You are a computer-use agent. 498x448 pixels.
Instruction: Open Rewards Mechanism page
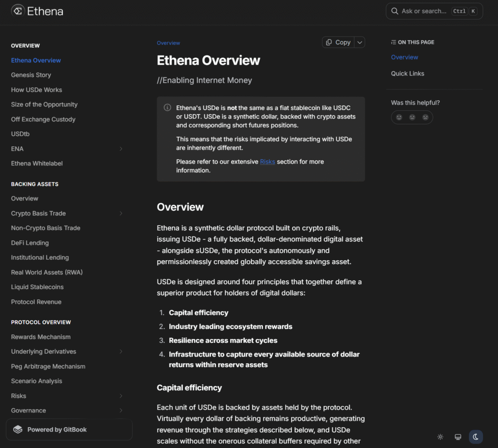pyautogui.click(x=41, y=337)
